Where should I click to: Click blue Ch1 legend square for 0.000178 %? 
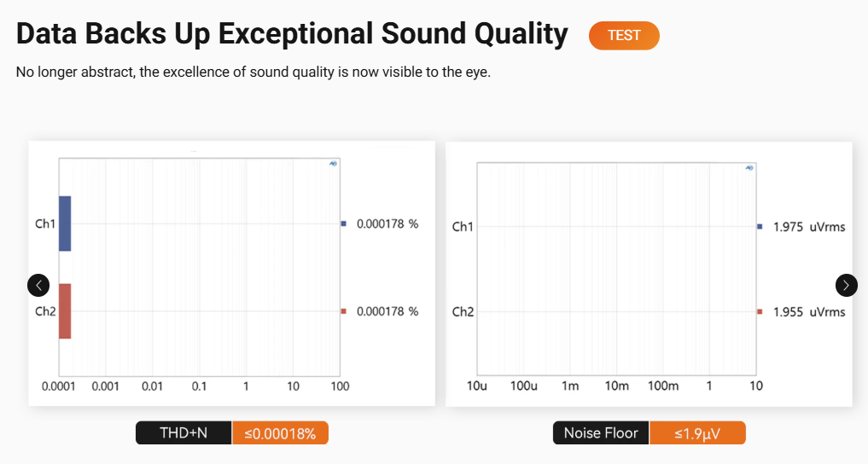point(343,223)
